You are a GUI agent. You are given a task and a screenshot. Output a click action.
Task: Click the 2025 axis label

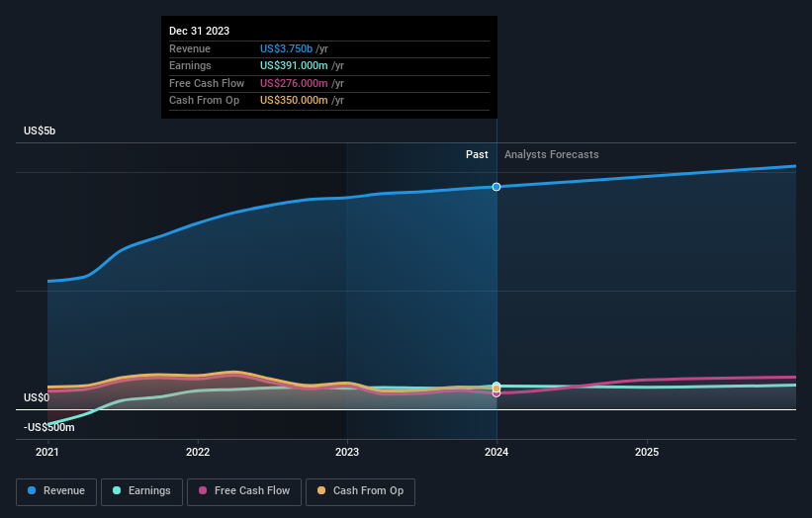pyautogui.click(x=647, y=453)
